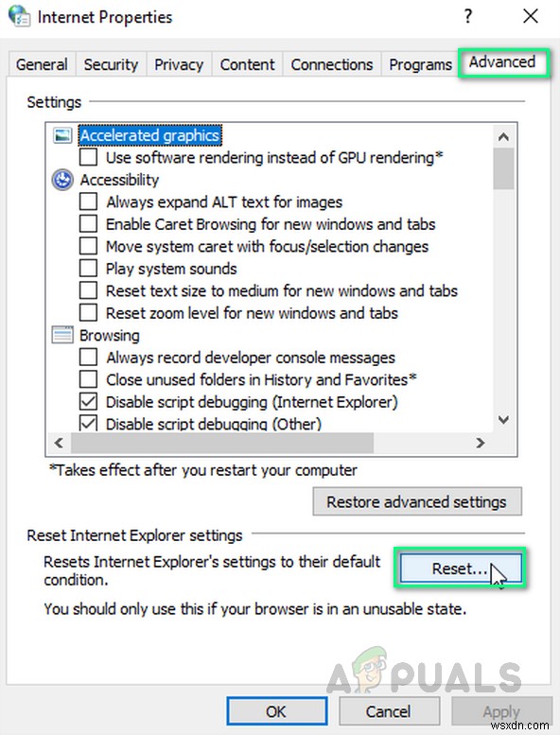Select the Accessibility category icon
The width and height of the screenshot is (560, 735).
[x=62, y=180]
